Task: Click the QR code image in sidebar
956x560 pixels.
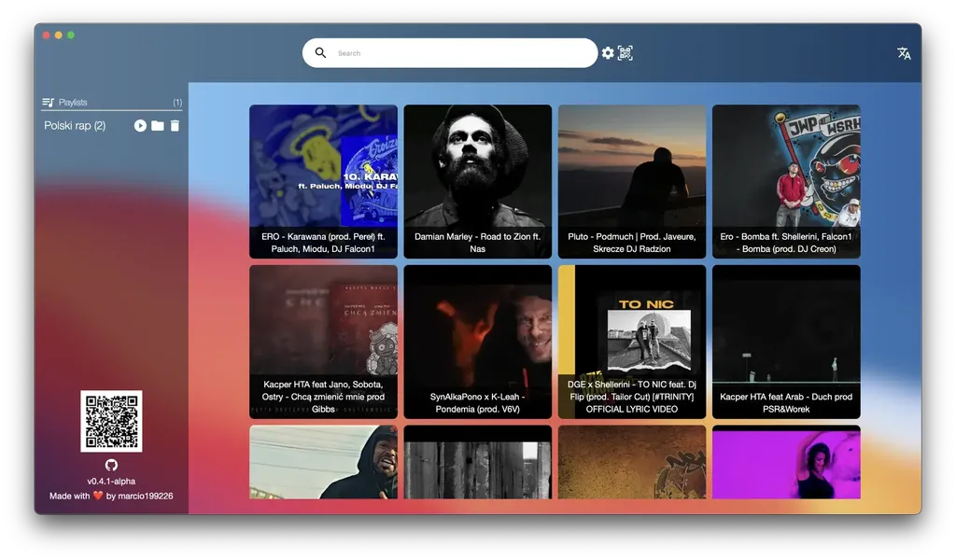Action: (111, 421)
